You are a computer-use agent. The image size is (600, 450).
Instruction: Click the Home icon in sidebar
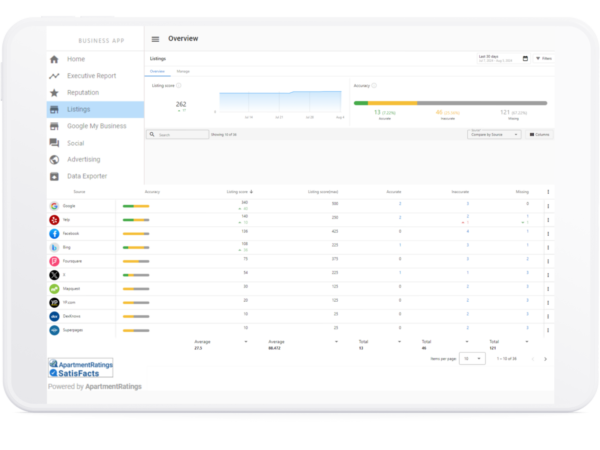pyautogui.click(x=54, y=59)
